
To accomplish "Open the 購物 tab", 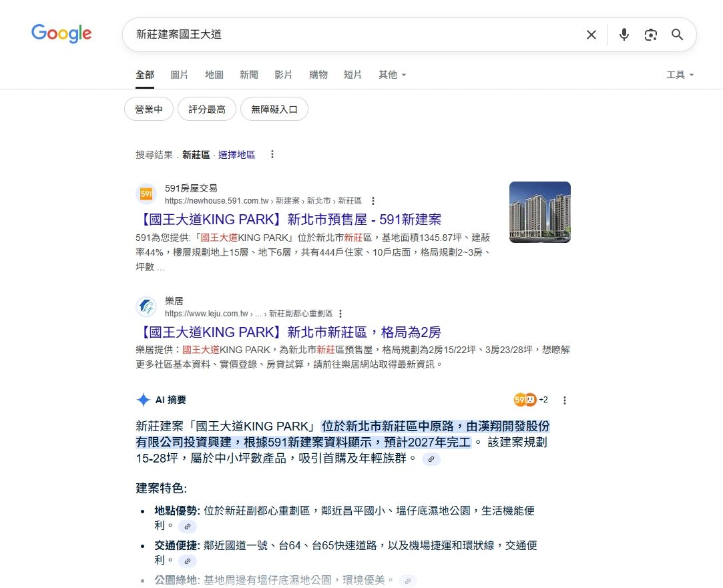I will pos(318,75).
